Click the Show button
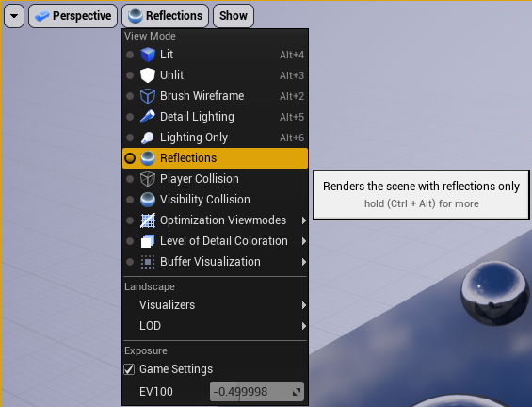The width and height of the screenshot is (532, 407). click(x=234, y=16)
